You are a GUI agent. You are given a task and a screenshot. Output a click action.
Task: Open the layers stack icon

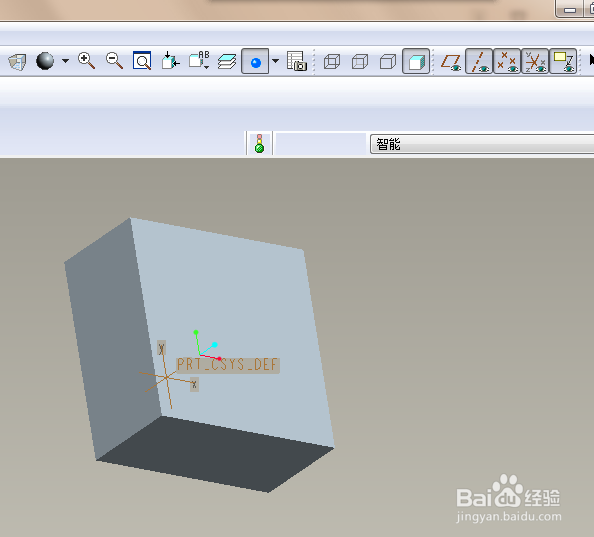coord(227,61)
